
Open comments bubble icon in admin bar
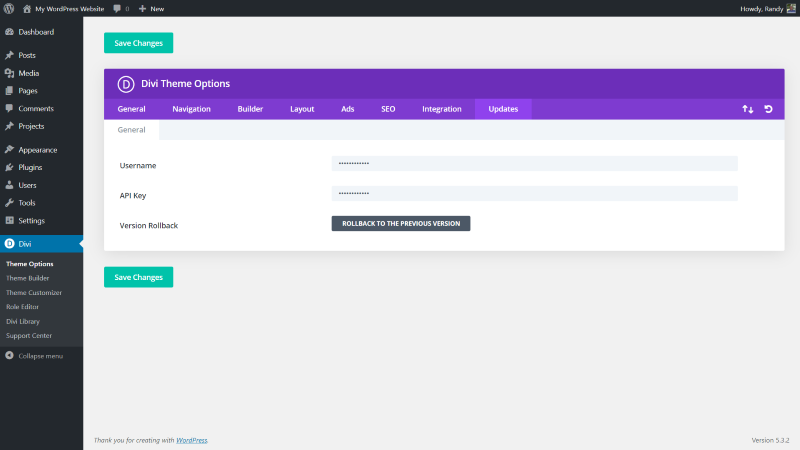(x=117, y=9)
